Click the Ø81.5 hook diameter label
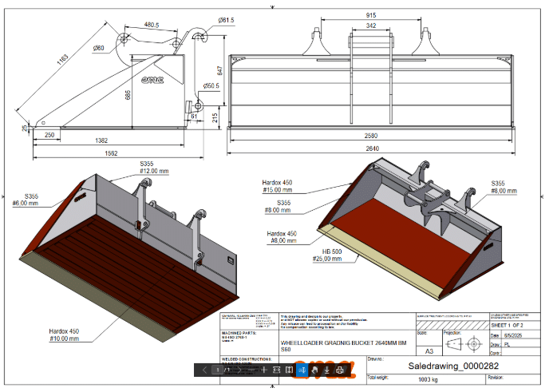Viewport: 553px width, 392px height. point(226,20)
